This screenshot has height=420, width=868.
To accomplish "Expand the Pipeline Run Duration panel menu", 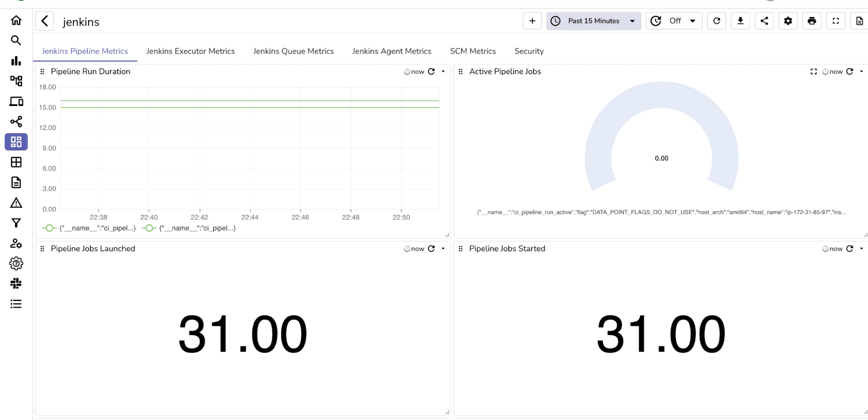I will (x=443, y=72).
